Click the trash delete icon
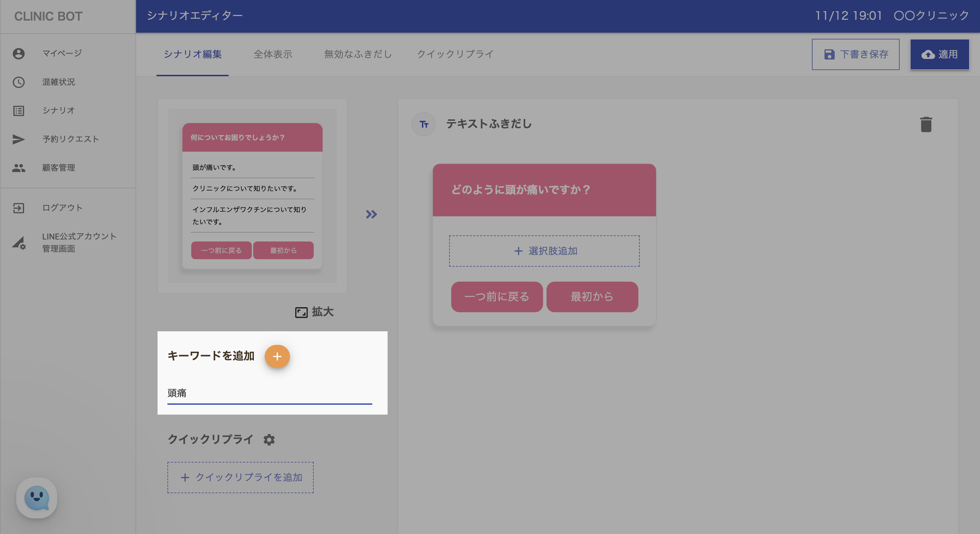The height and width of the screenshot is (534, 980). pyautogui.click(x=926, y=124)
